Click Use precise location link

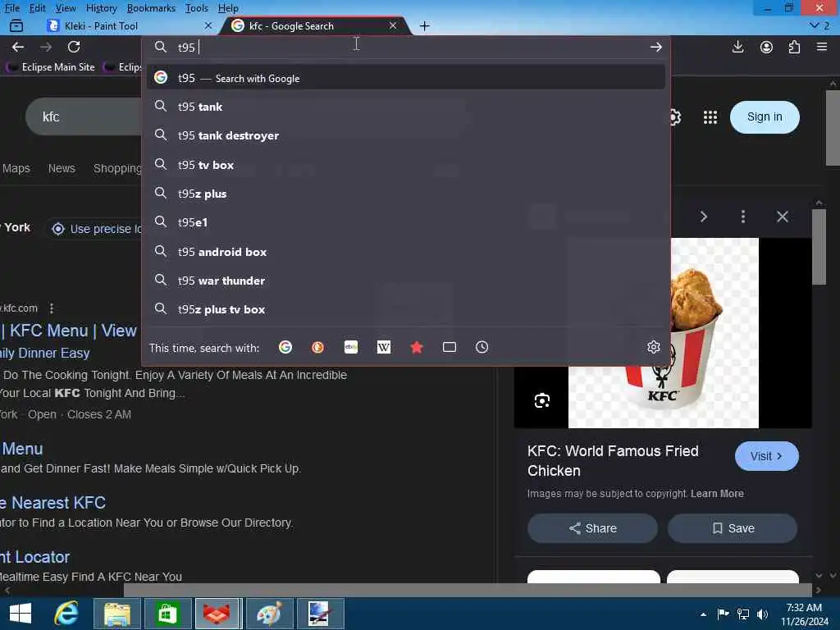97,229
